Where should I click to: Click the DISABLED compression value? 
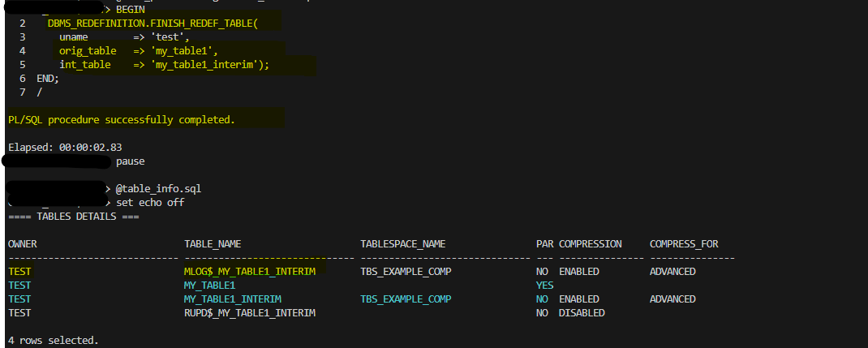click(582, 312)
